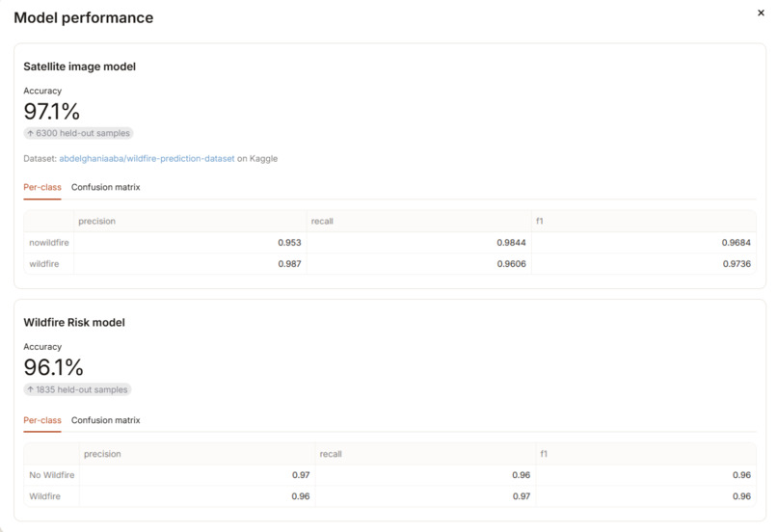Open Confusion matrix tab in Wildfire Risk model

[105, 420]
